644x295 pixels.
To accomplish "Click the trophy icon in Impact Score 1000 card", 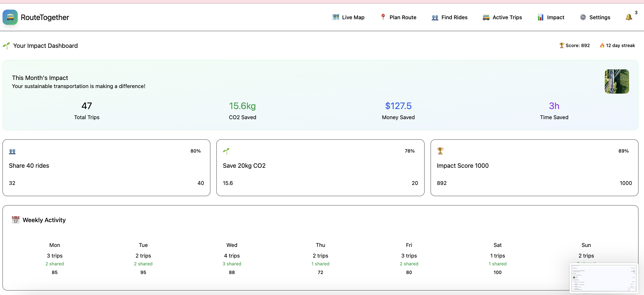I will pos(440,151).
